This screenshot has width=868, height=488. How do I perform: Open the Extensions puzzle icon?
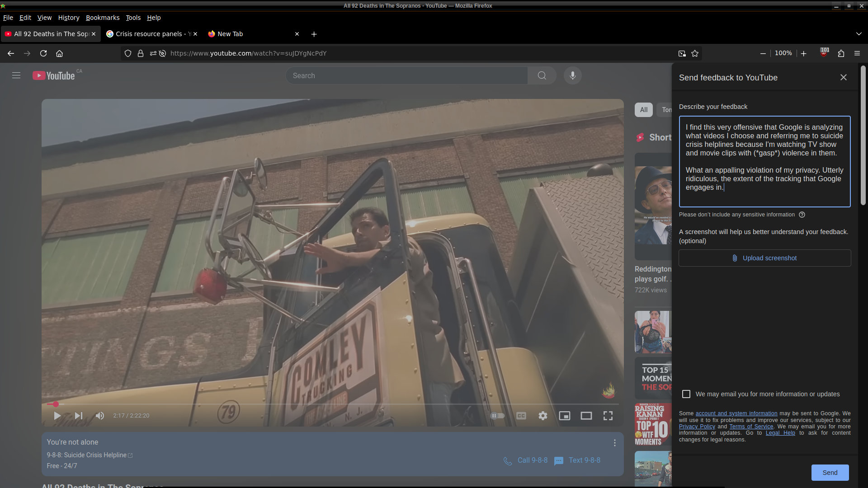click(x=841, y=53)
